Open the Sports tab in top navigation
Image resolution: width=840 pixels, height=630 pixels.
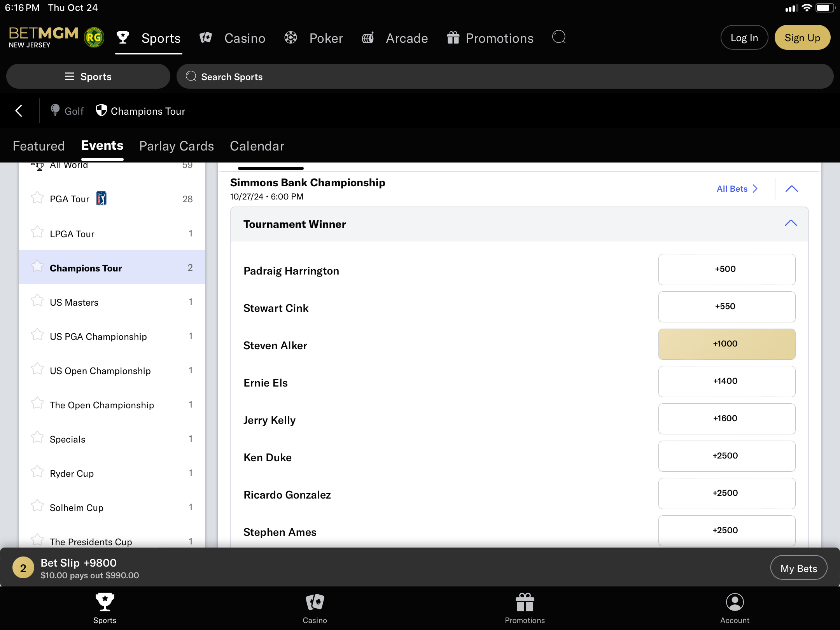[149, 38]
